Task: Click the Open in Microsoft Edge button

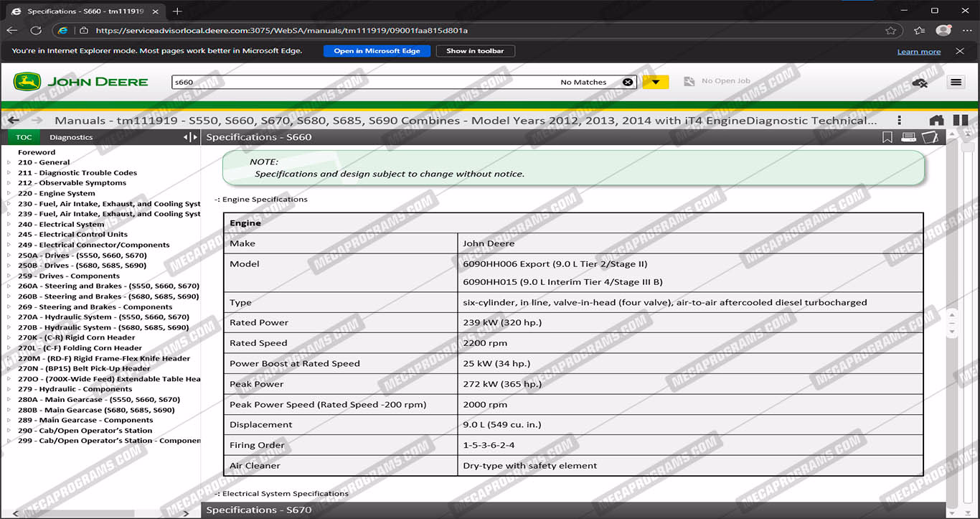Action: pos(377,51)
